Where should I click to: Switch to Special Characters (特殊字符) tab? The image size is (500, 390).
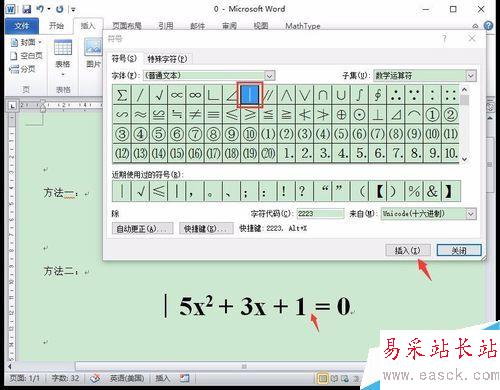pos(167,59)
